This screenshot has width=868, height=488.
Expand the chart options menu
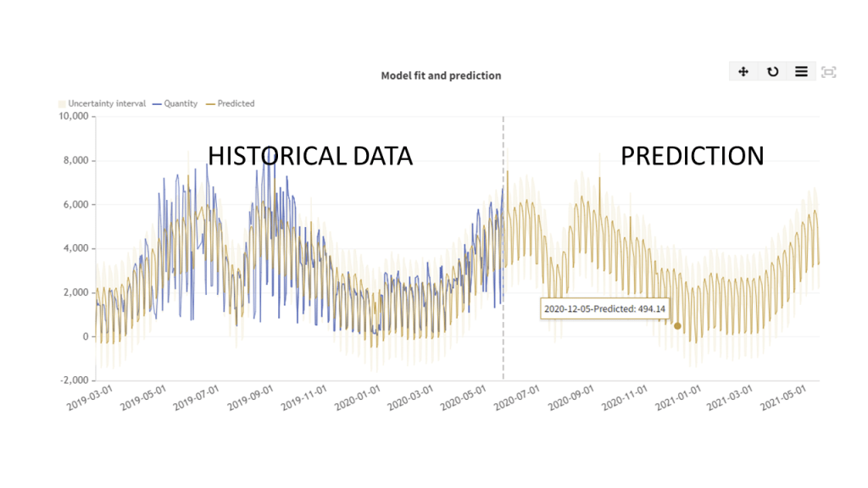click(x=801, y=71)
